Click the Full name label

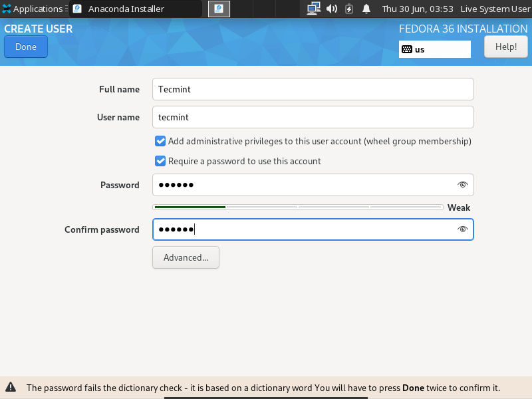pyautogui.click(x=119, y=89)
